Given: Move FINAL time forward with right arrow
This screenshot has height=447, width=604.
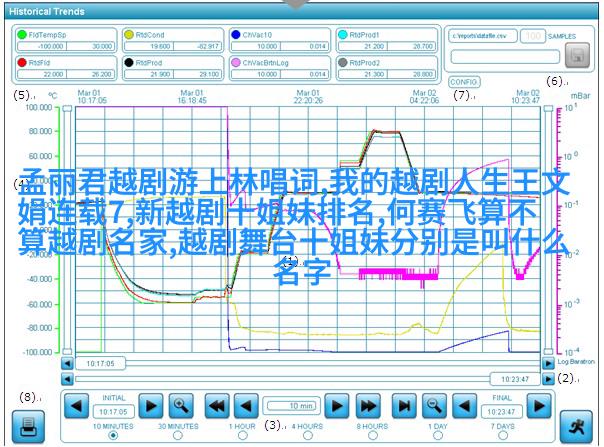Looking at the screenshot, I should click(539, 406).
